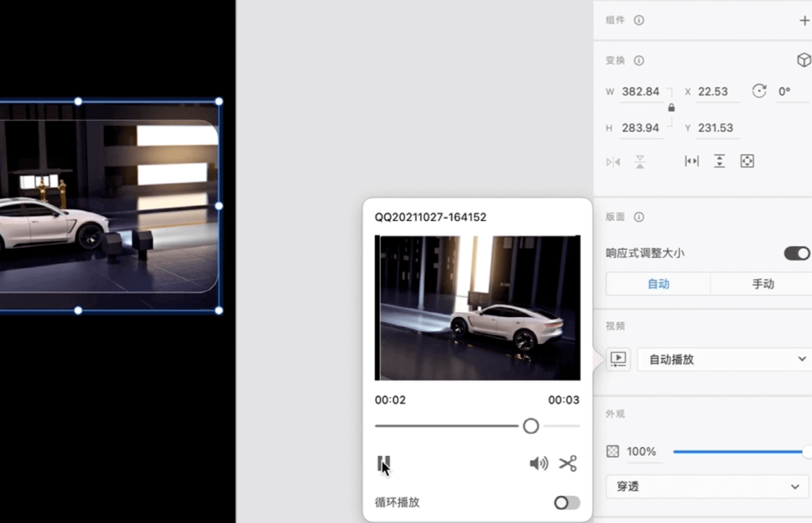Click the X position field 22.53

click(717, 92)
